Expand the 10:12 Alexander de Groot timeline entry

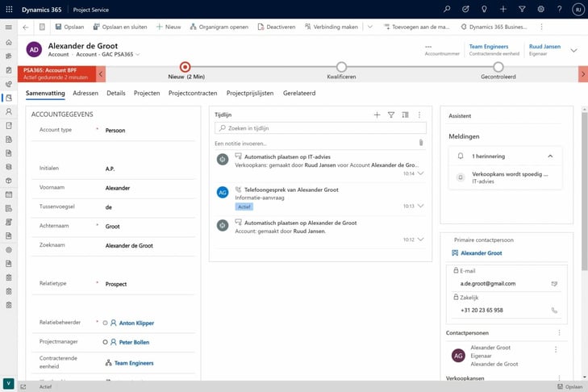tap(421, 240)
